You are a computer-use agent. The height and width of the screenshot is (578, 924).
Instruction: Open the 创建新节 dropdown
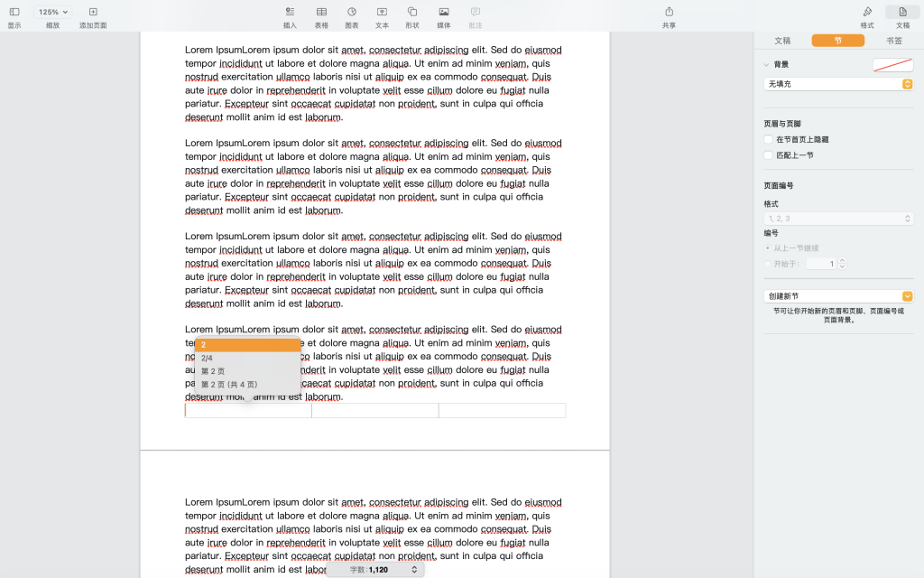[838, 296]
